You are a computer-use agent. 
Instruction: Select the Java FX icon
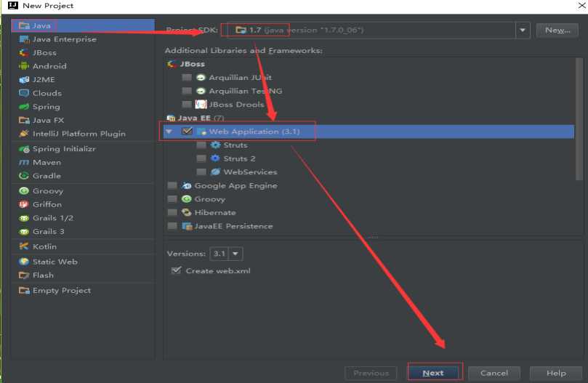24,120
